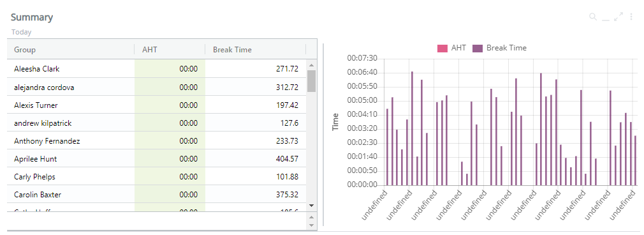Select the Aprilee Hunt row
This screenshot has width=644, height=235.
157,158
